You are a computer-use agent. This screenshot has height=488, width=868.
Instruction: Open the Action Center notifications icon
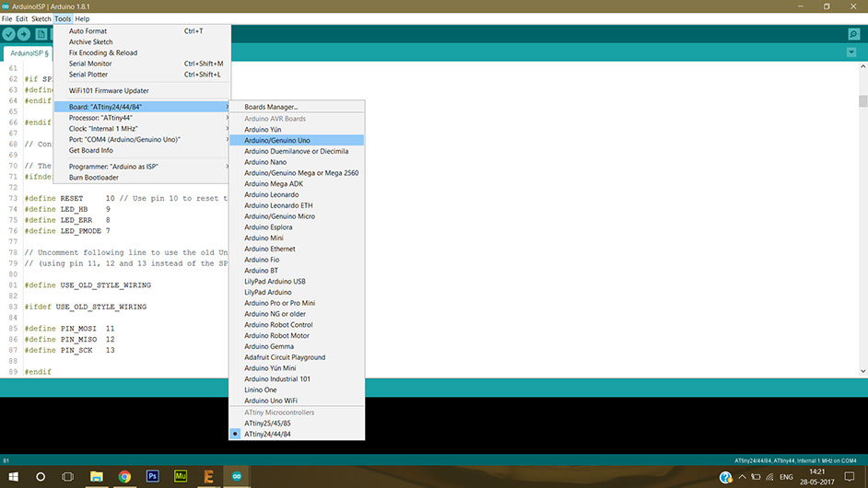pos(850,477)
